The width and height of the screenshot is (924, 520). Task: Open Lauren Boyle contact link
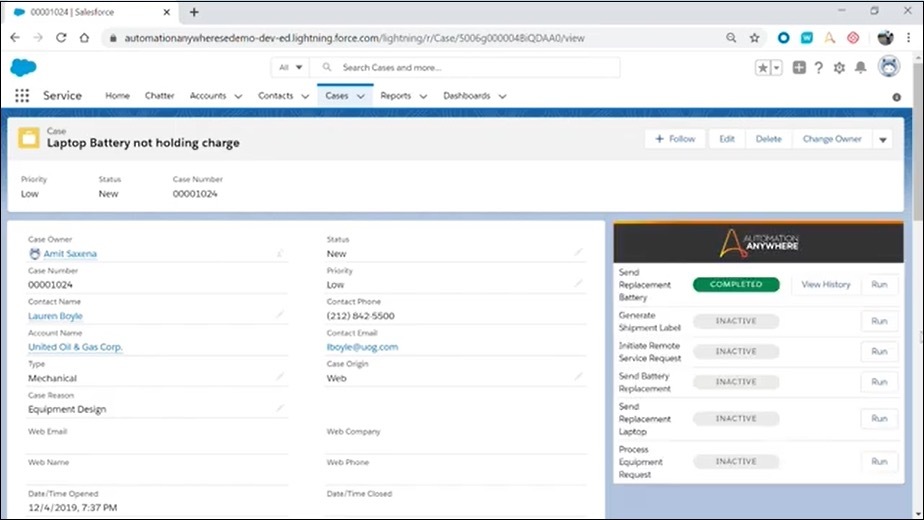click(55, 316)
